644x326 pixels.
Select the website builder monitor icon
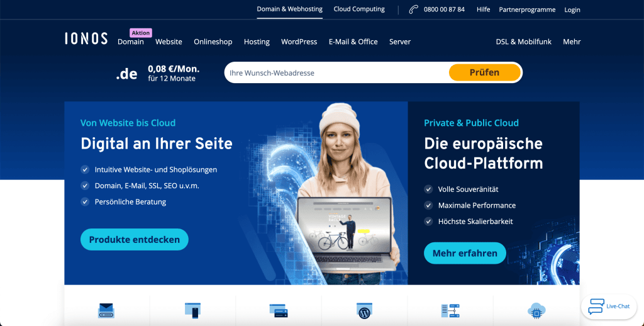tap(192, 310)
